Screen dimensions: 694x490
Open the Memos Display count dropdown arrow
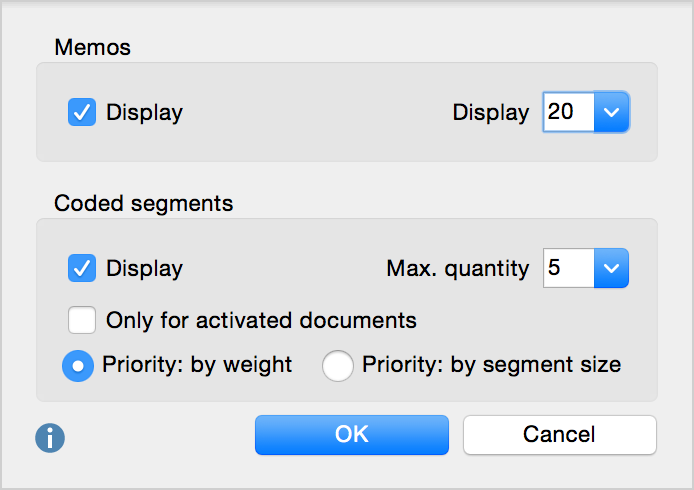[611, 112]
